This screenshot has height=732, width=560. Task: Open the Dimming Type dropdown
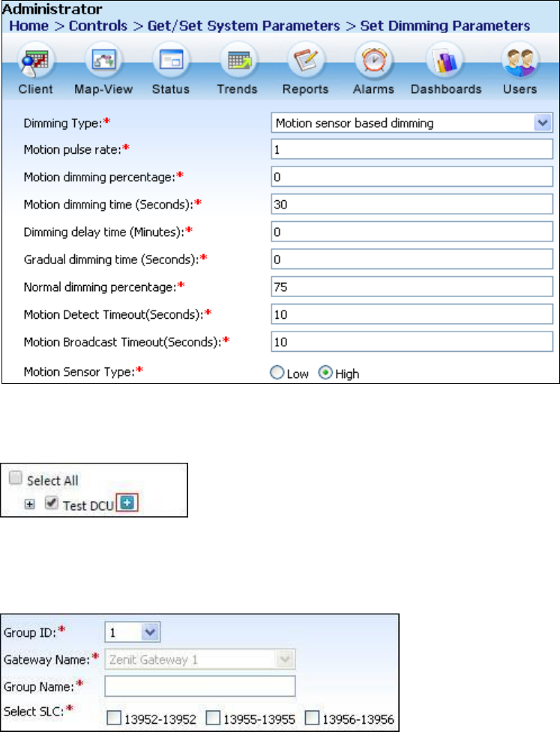(412, 123)
